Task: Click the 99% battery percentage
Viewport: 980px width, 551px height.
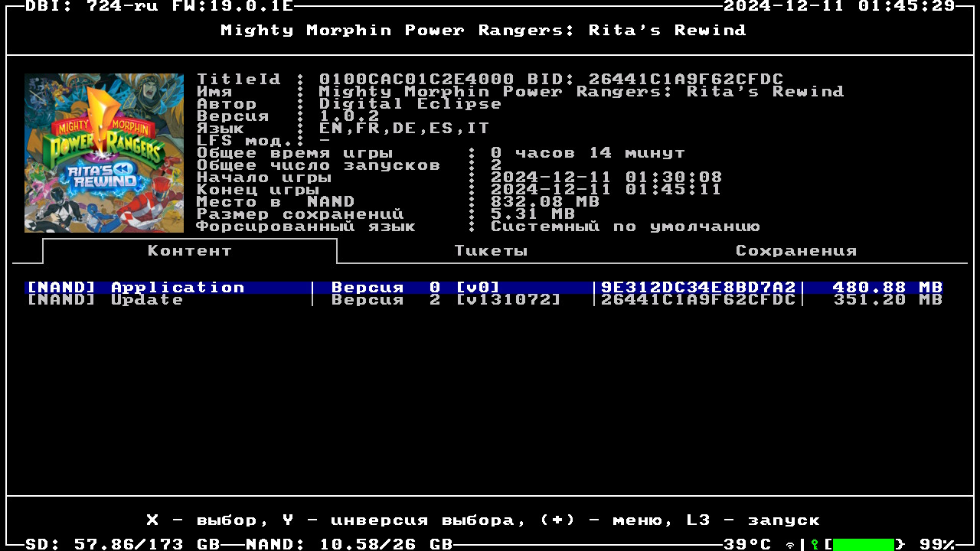Action: pos(937,544)
